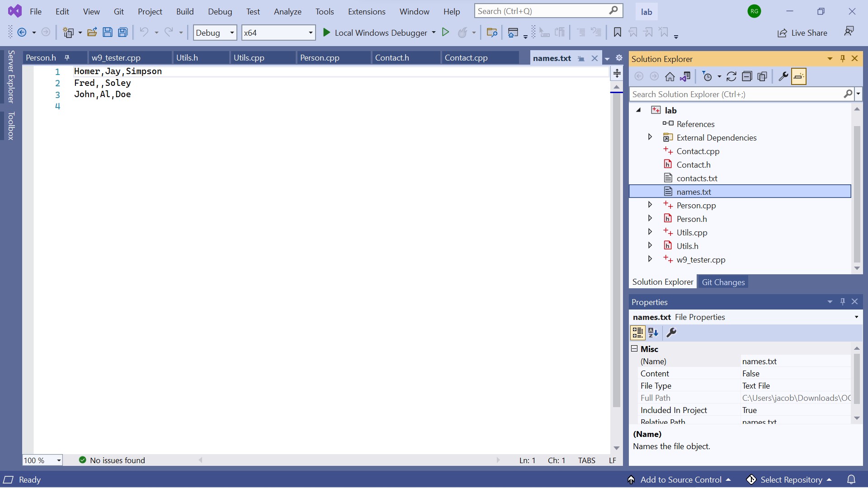This screenshot has height=488, width=868.
Task: Click the Sync/Refresh icon in Solution Explorer
Action: pos(731,77)
